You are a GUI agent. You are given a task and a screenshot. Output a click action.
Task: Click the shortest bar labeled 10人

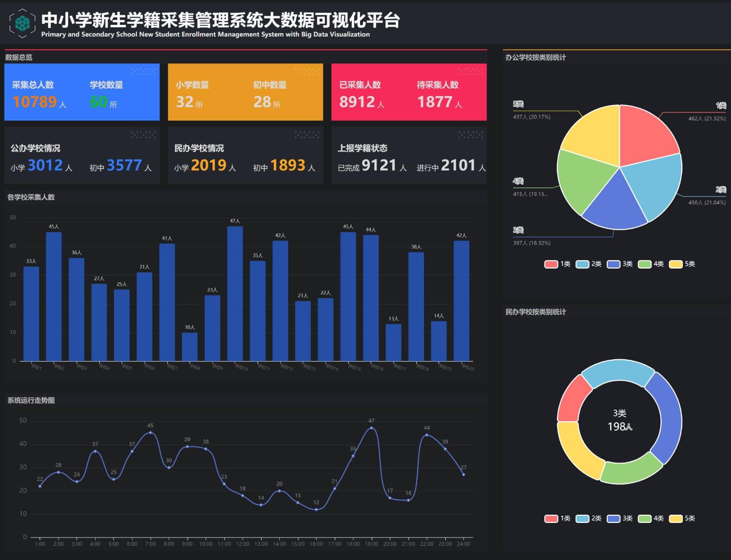click(190, 347)
